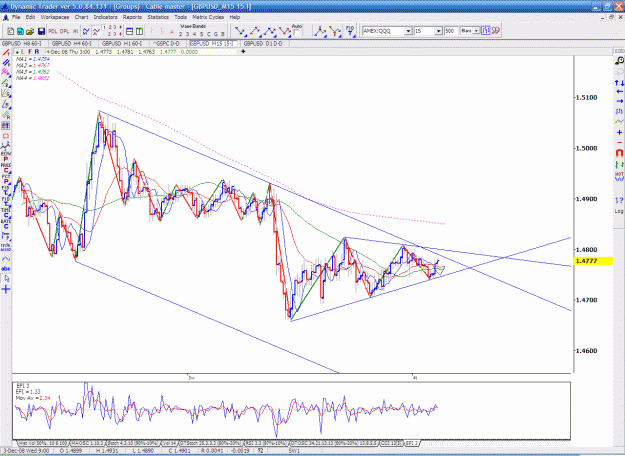Select the red trendline tool in the sidebar

click(x=6, y=52)
